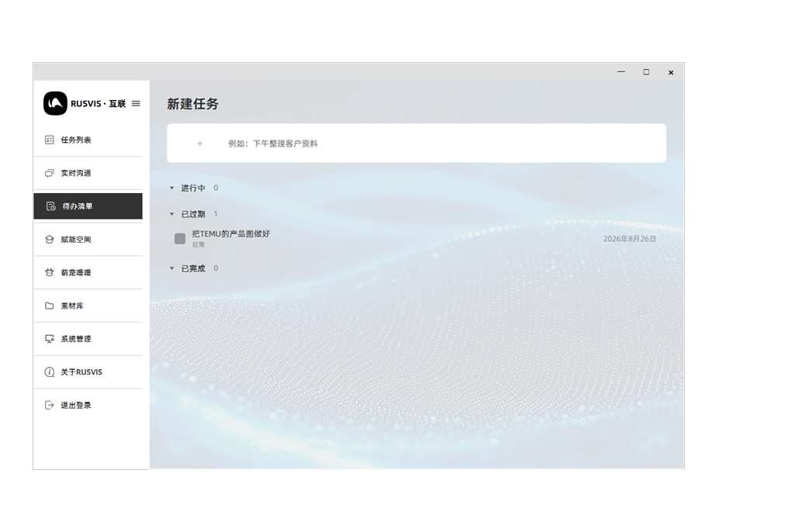Collapse the 已完成 section arrow
This screenshot has width=785, height=532.
click(x=171, y=269)
